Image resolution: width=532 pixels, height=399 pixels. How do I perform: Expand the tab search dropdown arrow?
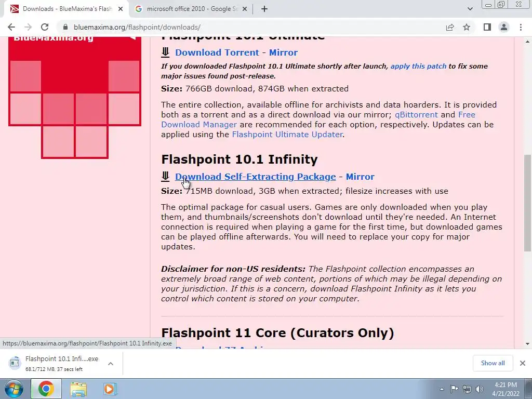click(470, 9)
